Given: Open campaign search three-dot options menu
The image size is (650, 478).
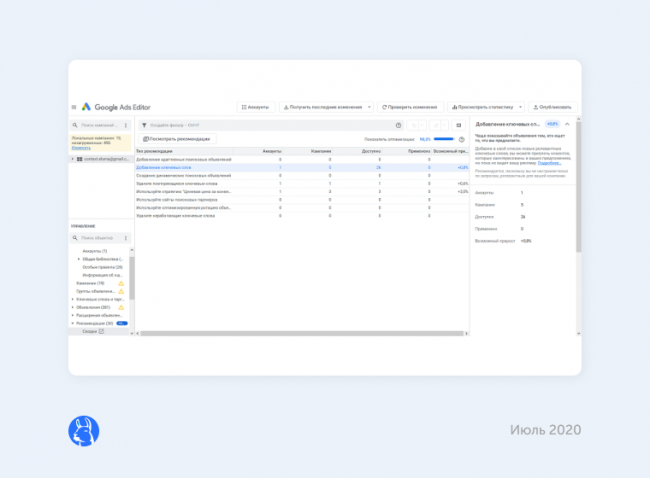Looking at the screenshot, I should [125, 125].
